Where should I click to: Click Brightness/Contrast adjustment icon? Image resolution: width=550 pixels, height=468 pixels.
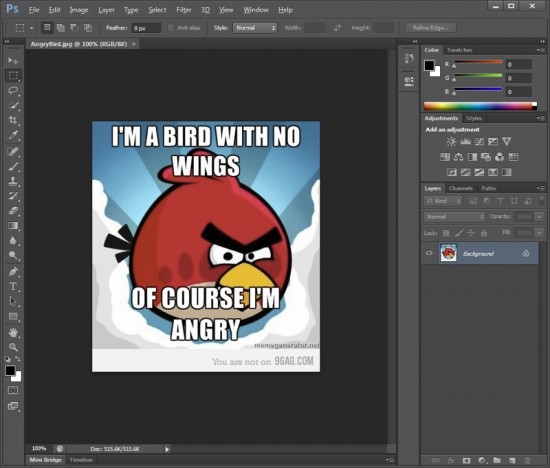[451, 142]
